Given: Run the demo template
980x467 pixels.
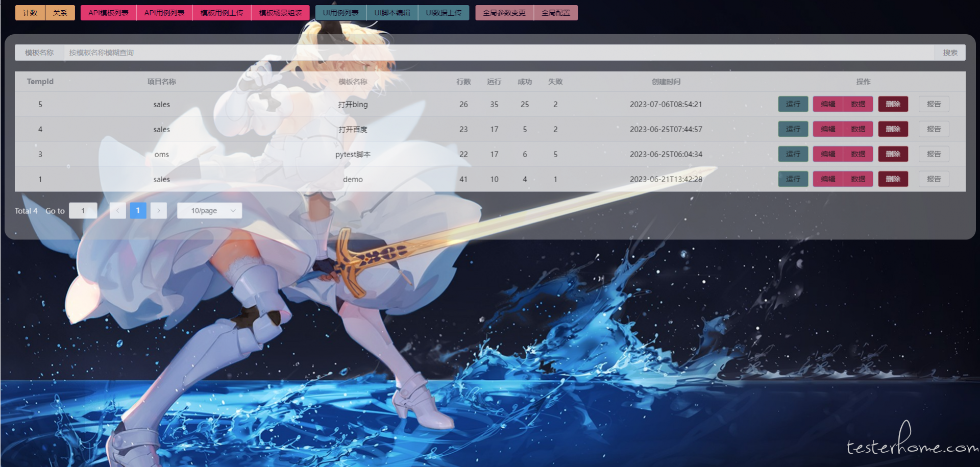Looking at the screenshot, I should click(793, 179).
